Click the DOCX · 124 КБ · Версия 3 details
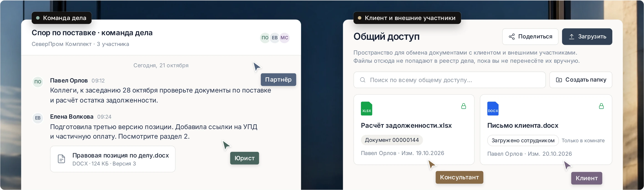The width and height of the screenshot is (644, 190). point(104,164)
